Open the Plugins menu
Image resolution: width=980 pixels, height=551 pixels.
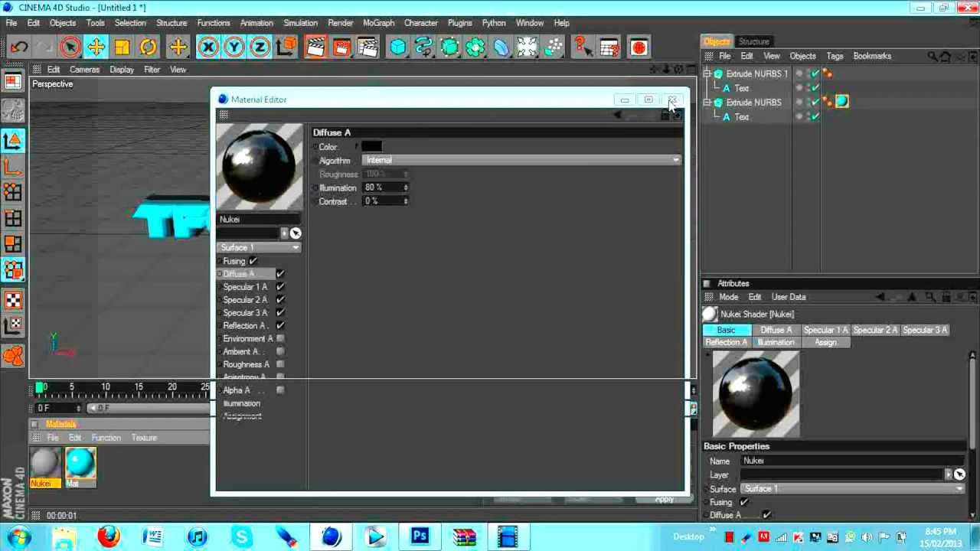pyautogui.click(x=460, y=23)
